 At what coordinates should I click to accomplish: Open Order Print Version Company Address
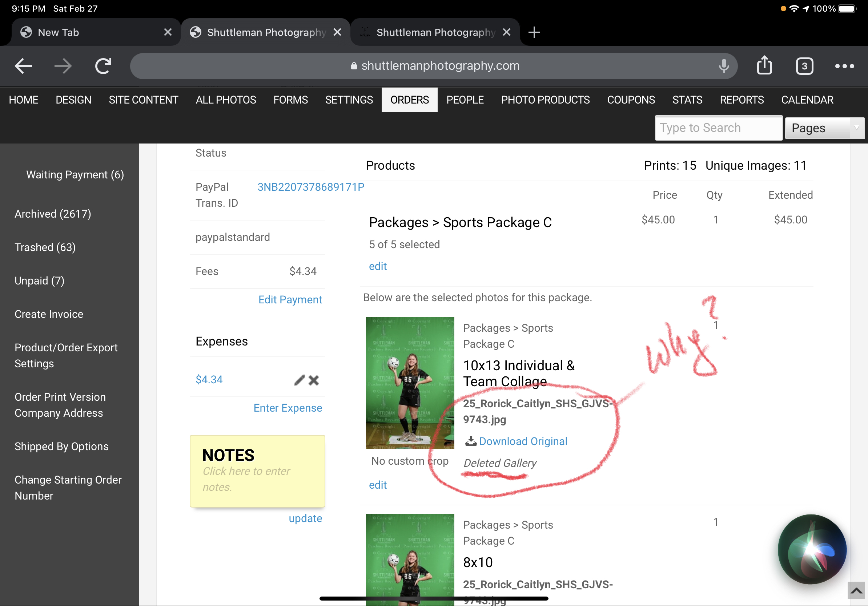[60, 405]
